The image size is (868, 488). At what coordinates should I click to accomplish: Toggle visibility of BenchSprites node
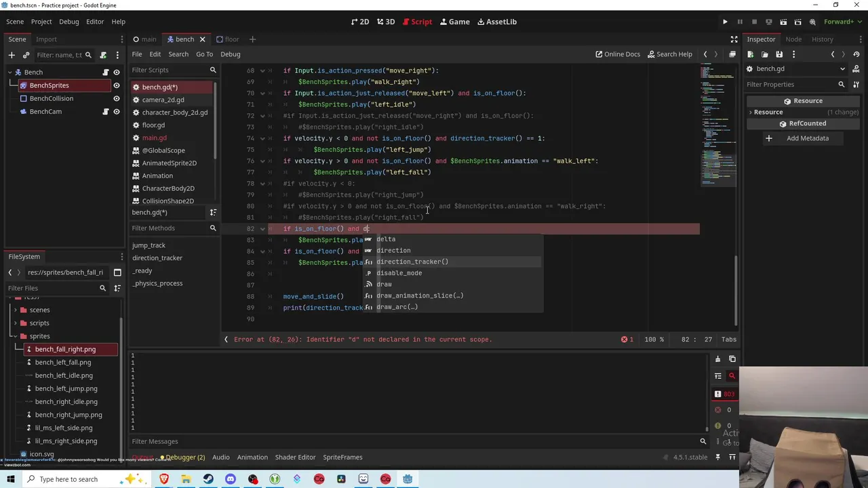[117, 85]
